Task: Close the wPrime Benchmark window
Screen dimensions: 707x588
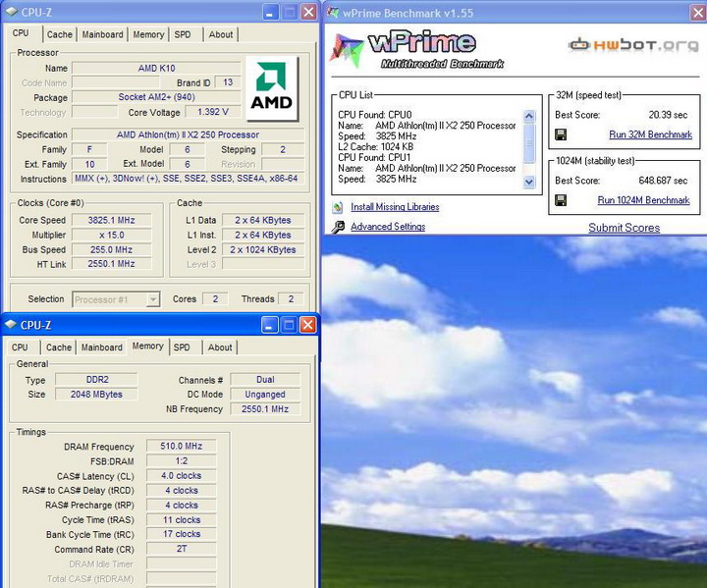Action: tap(698, 13)
